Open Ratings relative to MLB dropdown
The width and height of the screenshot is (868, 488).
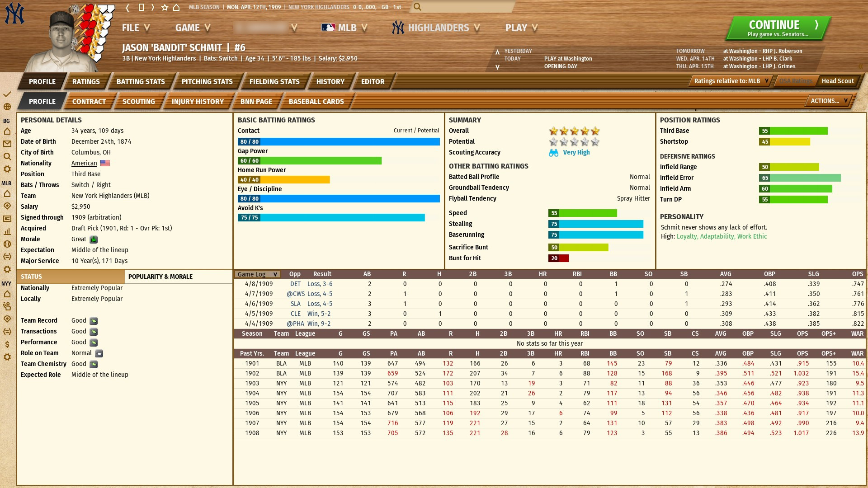[731, 81]
